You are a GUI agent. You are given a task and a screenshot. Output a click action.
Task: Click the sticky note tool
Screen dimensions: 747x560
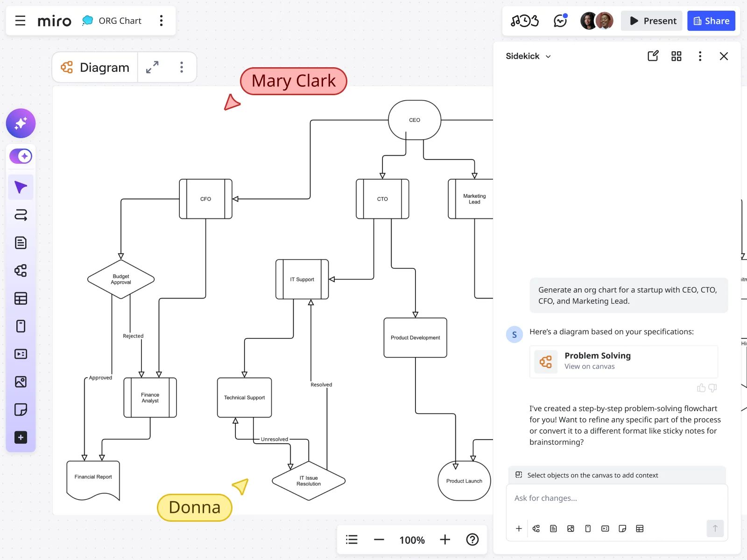tap(21, 410)
